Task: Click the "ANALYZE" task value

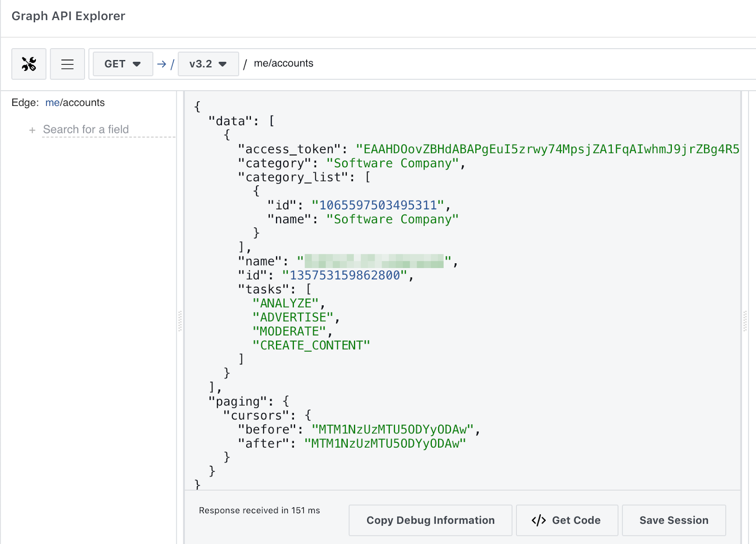Action: (285, 303)
